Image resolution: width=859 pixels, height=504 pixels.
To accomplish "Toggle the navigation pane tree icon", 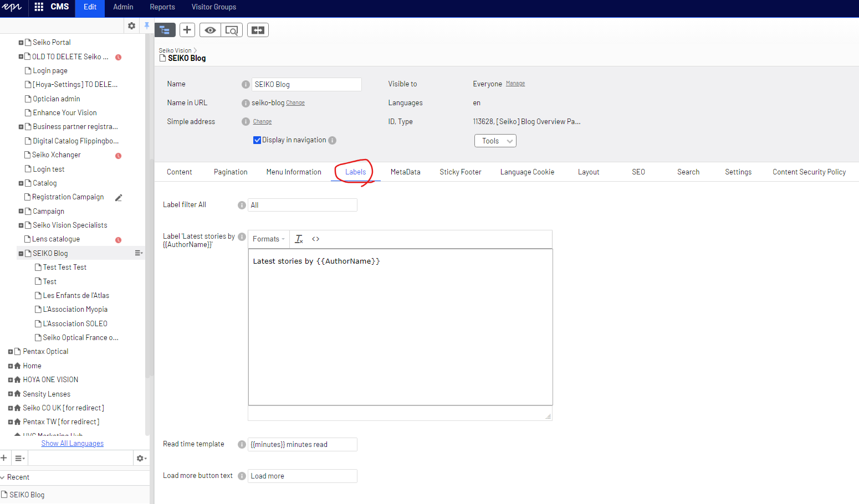I will pyautogui.click(x=165, y=30).
